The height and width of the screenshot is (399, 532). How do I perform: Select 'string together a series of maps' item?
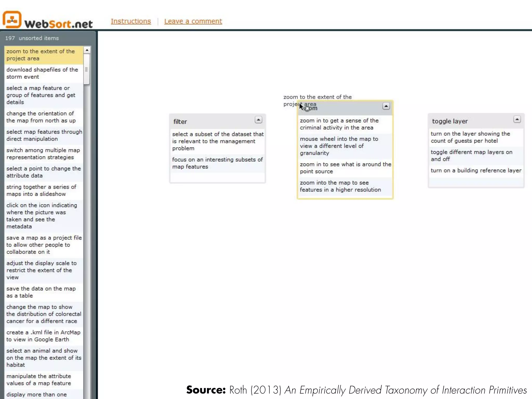point(42,190)
